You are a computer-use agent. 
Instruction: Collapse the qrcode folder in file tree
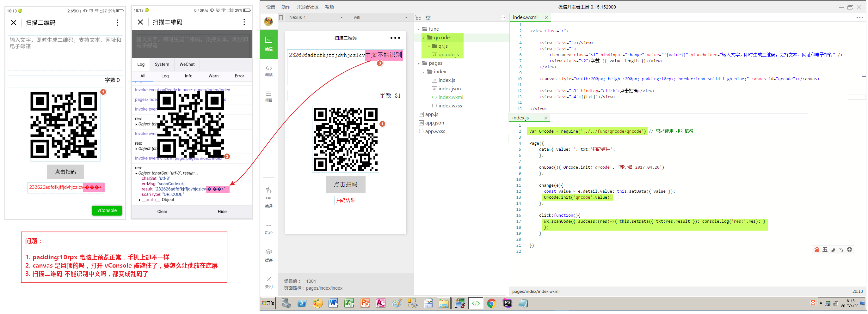tap(424, 38)
